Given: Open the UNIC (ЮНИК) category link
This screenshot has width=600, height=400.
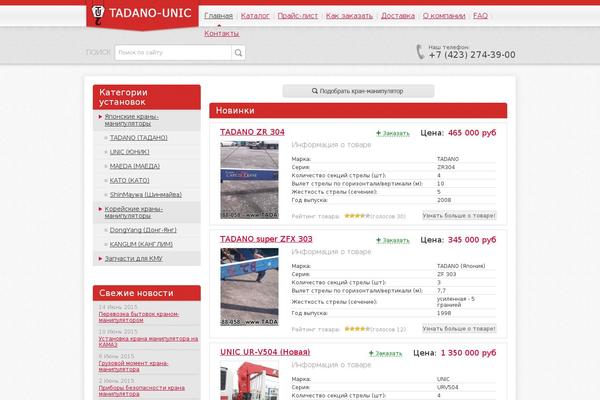Looking at the screenshot, I should click(129, 152).
